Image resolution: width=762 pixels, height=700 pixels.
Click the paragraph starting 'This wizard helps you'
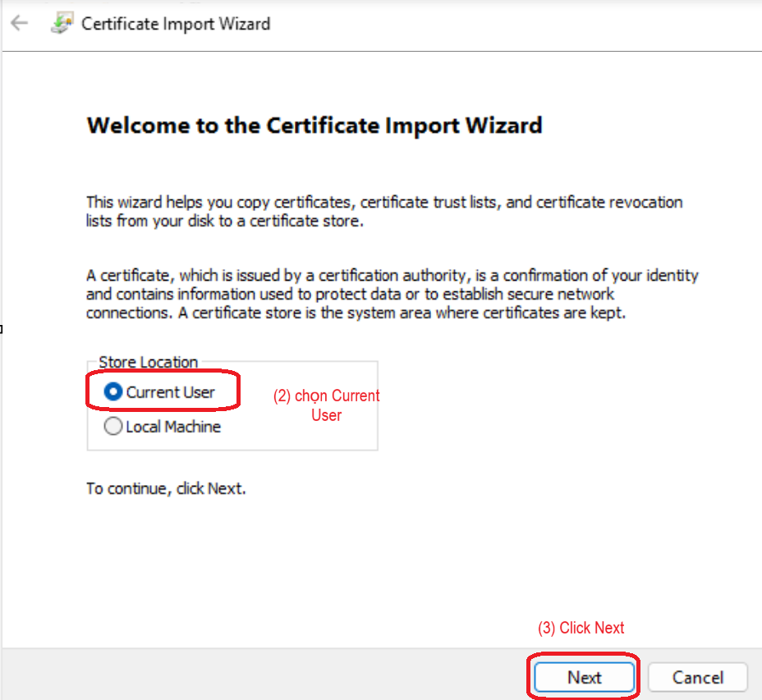coord(384,211)
